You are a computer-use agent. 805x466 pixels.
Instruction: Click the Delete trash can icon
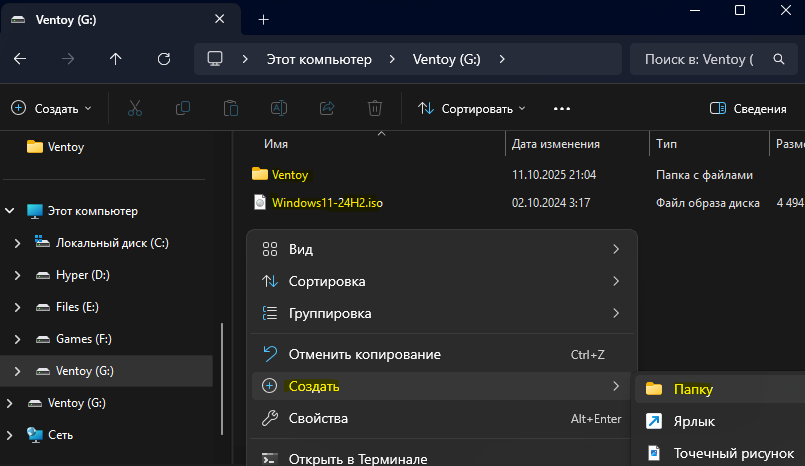pyautogui.click(x=375, y=108)
